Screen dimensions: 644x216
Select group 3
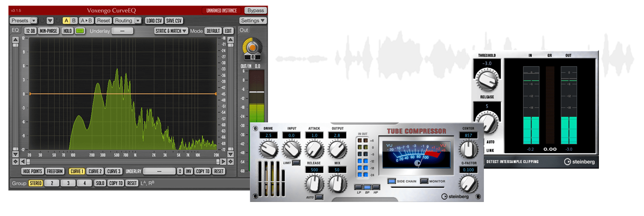tap(68, 183)
